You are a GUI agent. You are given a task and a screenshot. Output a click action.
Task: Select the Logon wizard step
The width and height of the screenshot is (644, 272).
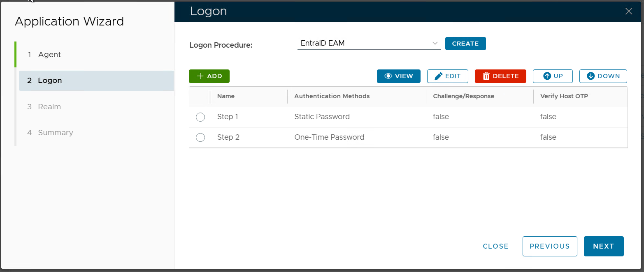click(50, 81)
